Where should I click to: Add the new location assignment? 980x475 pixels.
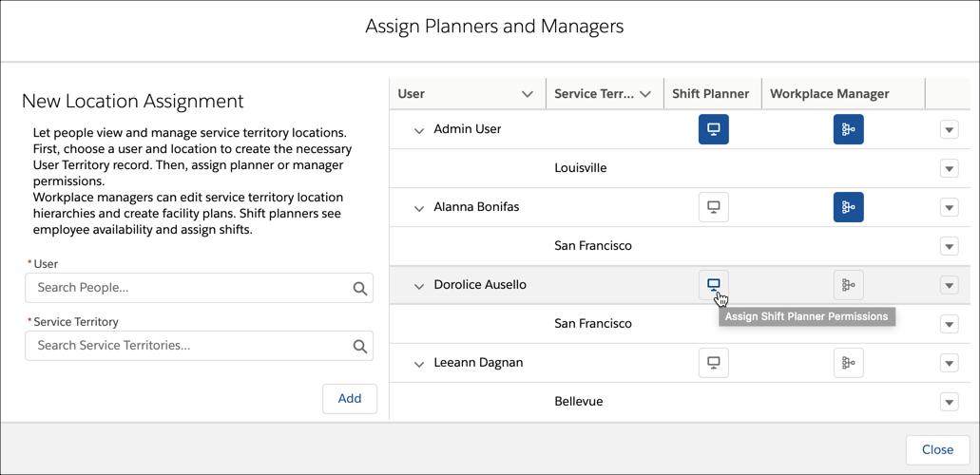point(350,399)
